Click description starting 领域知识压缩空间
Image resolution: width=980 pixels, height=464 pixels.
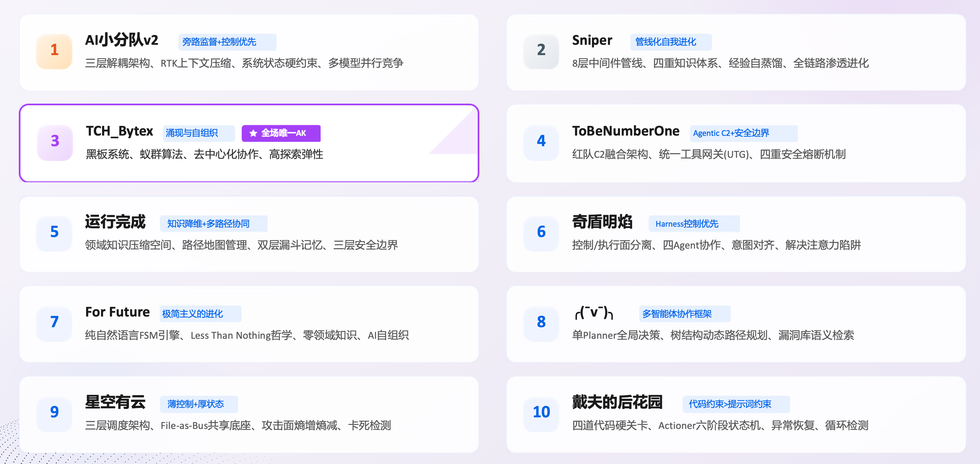click(242, 245)
